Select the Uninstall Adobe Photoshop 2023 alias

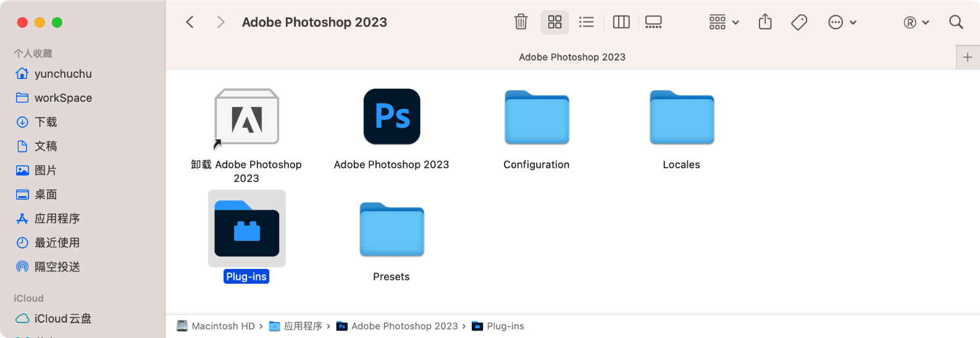(x=246, y=117)
